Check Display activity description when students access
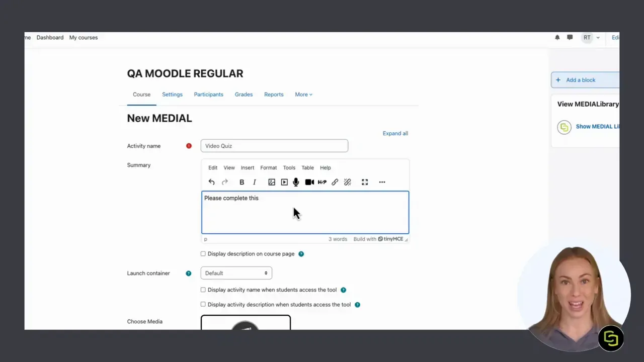Screen dimensions: 644x362 [203, 305]
